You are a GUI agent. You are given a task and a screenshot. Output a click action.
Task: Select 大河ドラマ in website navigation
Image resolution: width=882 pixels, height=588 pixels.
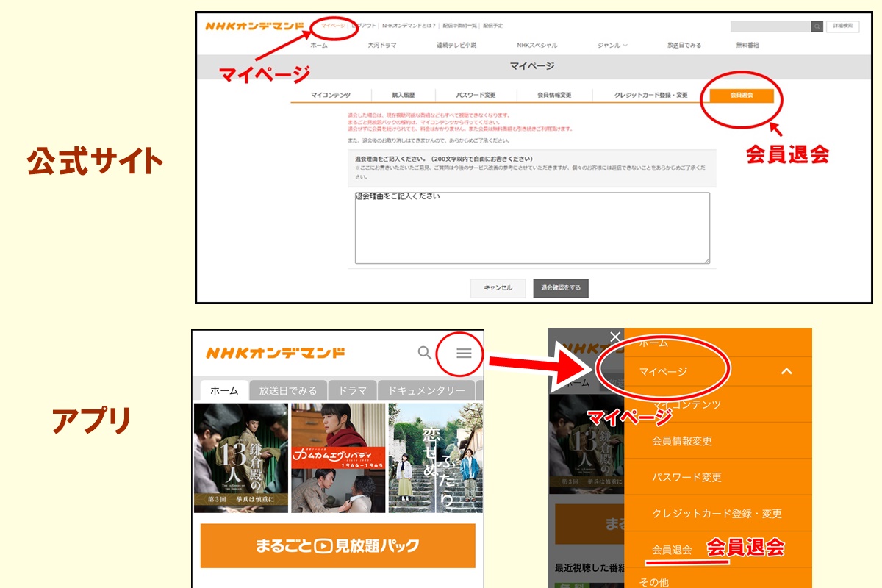click(382, 46)
